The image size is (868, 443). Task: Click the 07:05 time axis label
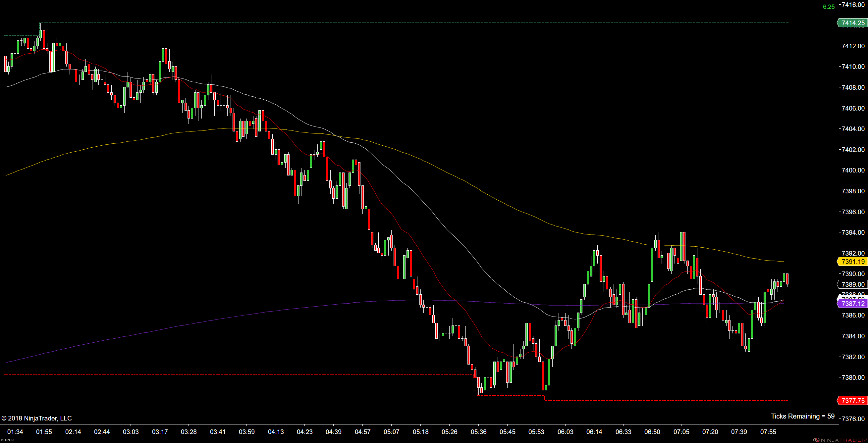[681, 432]
